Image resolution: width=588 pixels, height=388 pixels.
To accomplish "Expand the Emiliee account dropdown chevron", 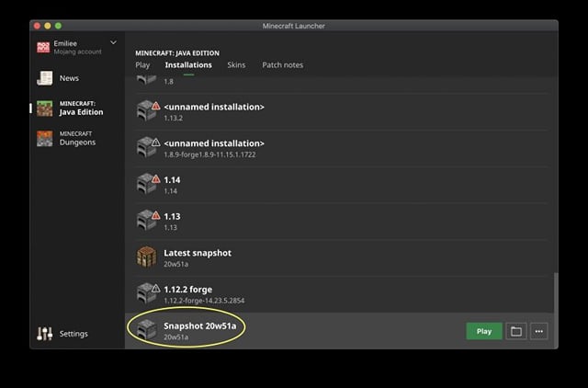I will pyautogui.click(x=113, y=43).
